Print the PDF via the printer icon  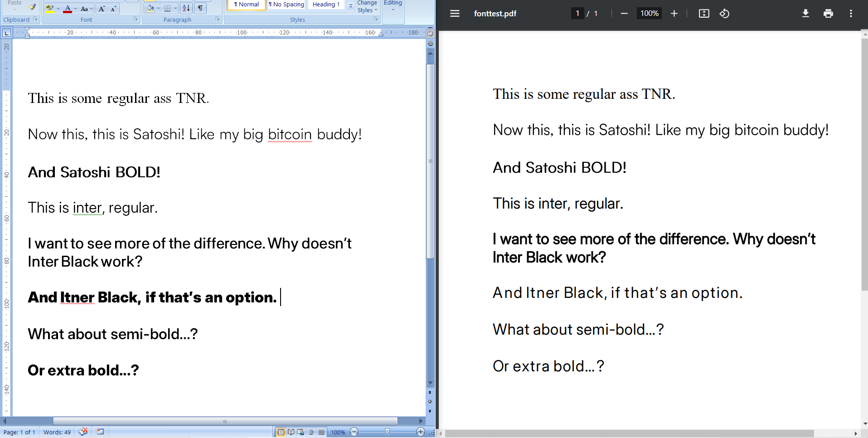(x=828, y=14)
